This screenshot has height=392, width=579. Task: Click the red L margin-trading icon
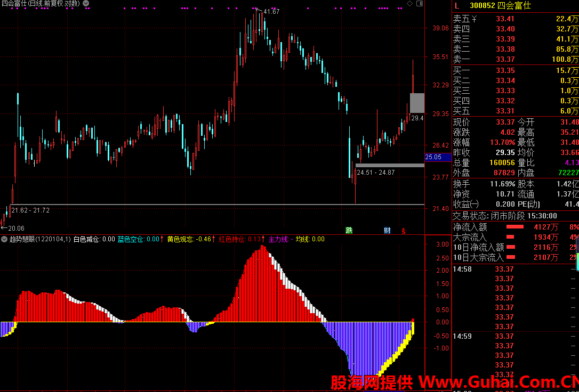click(457, 6)
